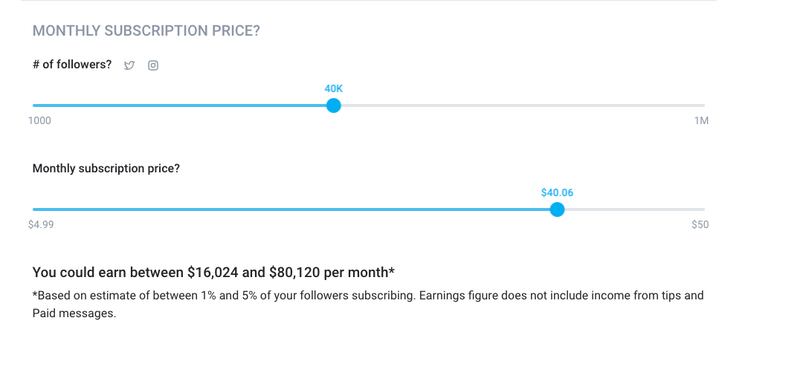Viewport: 800px width, 367px height.
Task: Click the estimated earnings per month text
Action: point(214,273)
